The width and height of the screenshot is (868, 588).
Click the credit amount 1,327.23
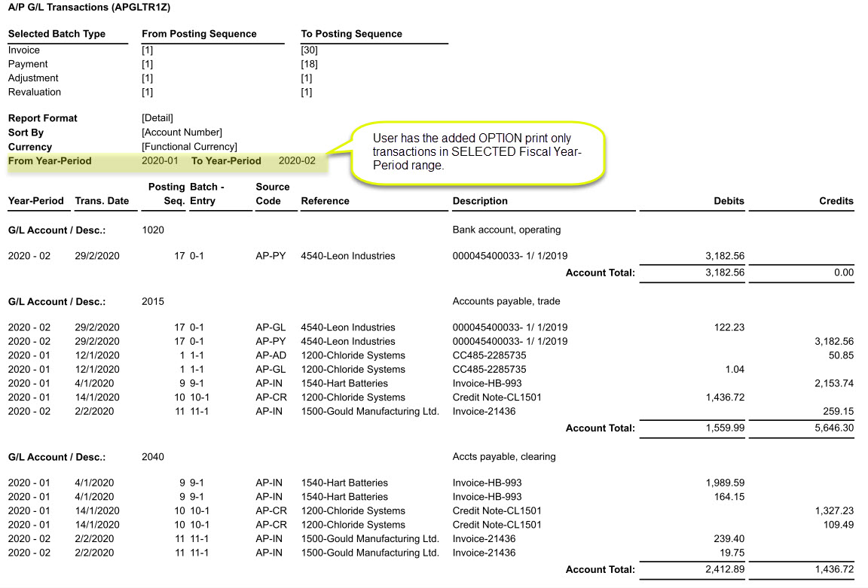(x=833, y=510)
